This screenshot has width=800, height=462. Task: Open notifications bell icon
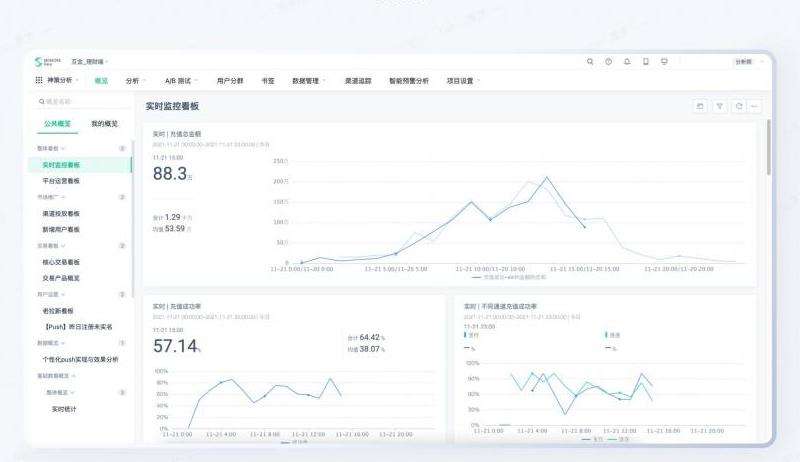[627, 62]
